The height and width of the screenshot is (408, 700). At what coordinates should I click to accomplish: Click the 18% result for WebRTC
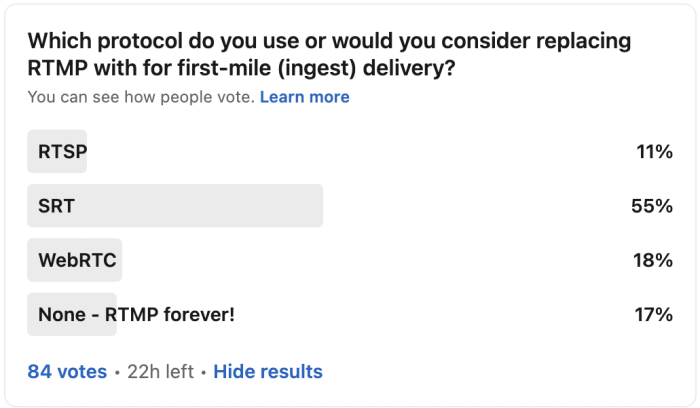pos(653,260)
